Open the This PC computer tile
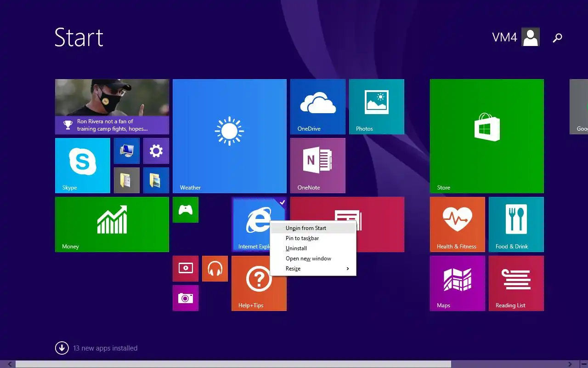This screenshot has width=588, height=368. (127, 151)
